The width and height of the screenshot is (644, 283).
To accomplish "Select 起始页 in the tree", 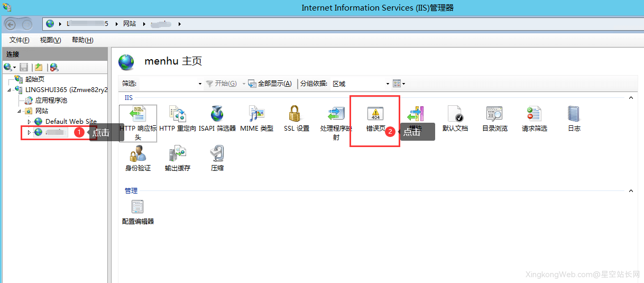I will pos(35,79).
